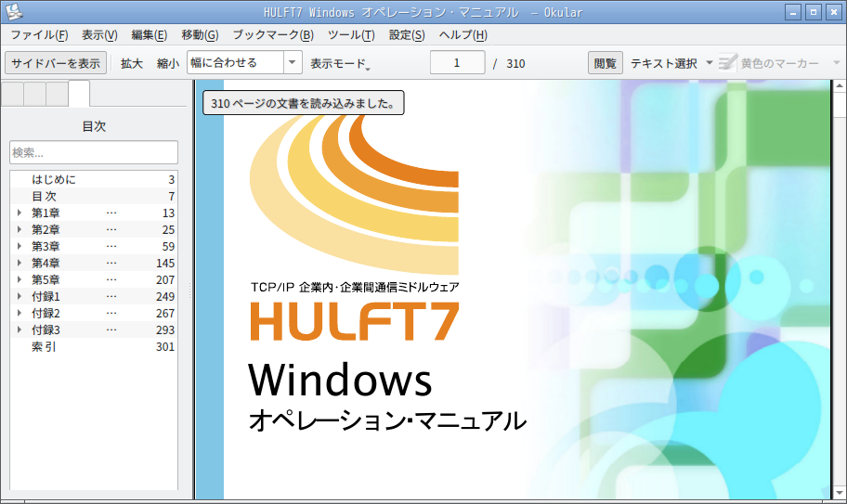Select the テキスト選択 tool
This screenshot has width=847, height=504.
click(x=664, y=63)
